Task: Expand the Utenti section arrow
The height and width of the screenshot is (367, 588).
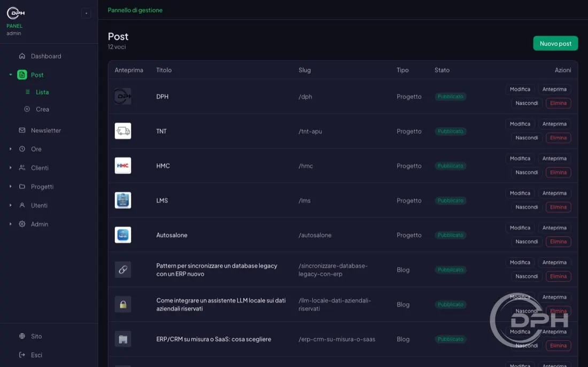Action: (x=11, y=205)
